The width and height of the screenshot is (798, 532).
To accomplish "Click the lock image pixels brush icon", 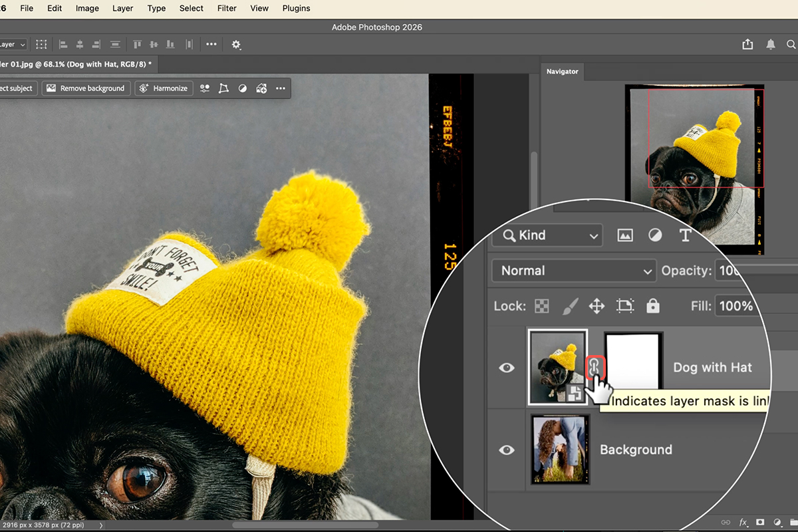I will pyautogui.click(x=570, y=306).
